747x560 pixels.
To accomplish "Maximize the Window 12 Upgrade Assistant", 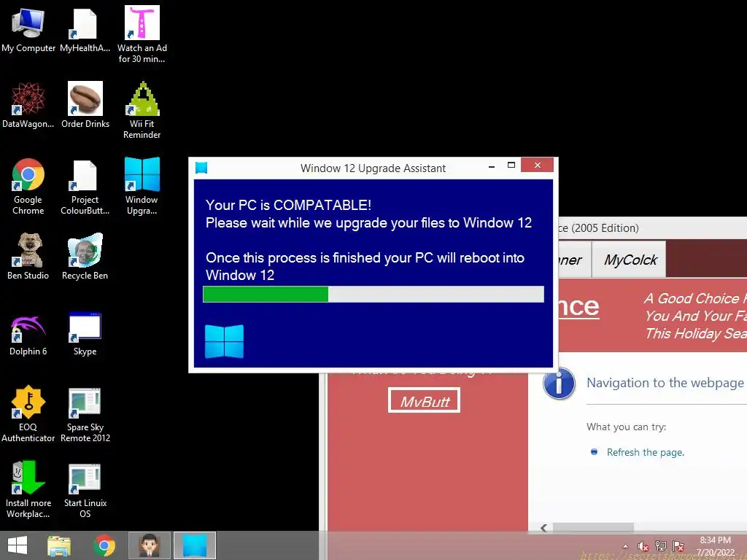I will 511,166.
